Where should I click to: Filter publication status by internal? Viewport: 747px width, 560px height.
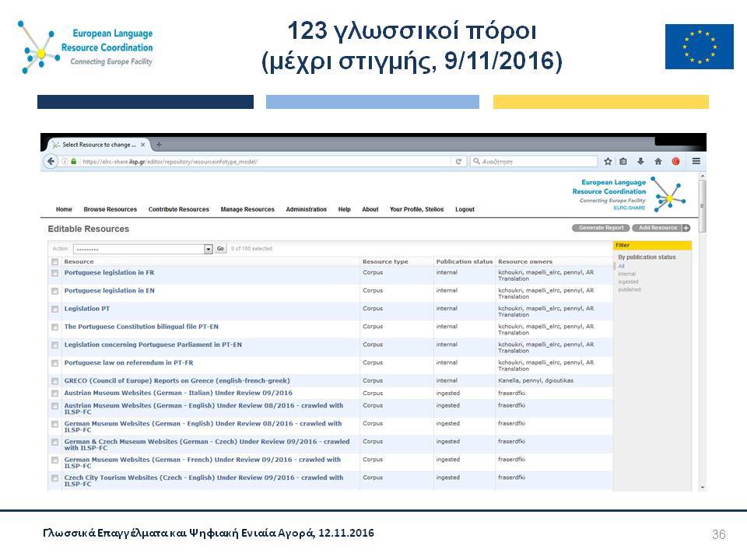coord(627,274)
